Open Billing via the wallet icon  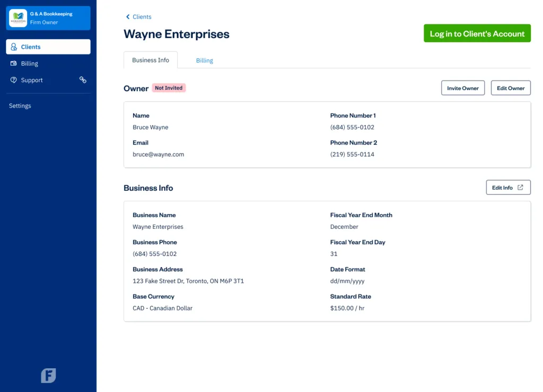(13, 63)
